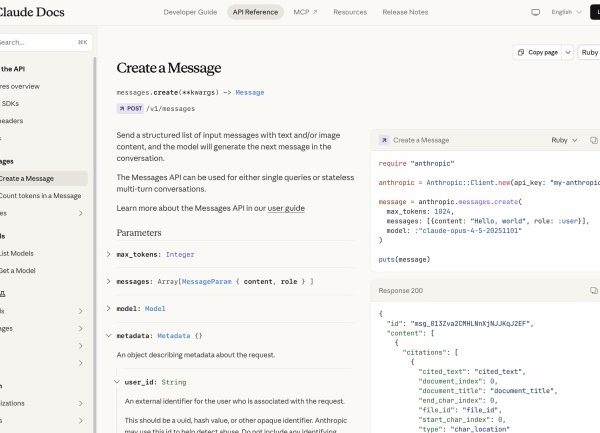The image size is (600, 433).
Task: Open features overview sidebar item
Action: click(x=20, y=86)
